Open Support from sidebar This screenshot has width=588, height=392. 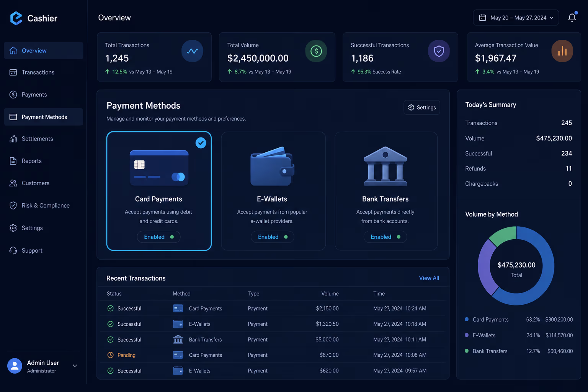pyautogui.click(x=43, y=250)
